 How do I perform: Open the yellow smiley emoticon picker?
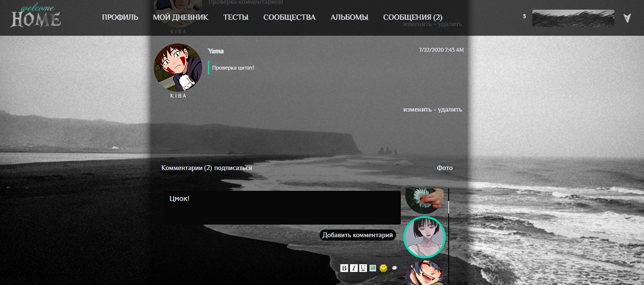[x=383, y=268]
